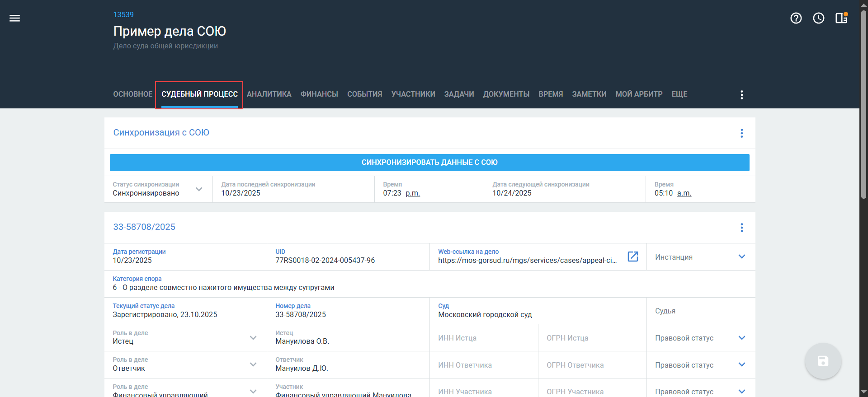This screenshot has width=868, height=397.
Task: Expand the Инстанция dropdown
Action: click(741, 257)
